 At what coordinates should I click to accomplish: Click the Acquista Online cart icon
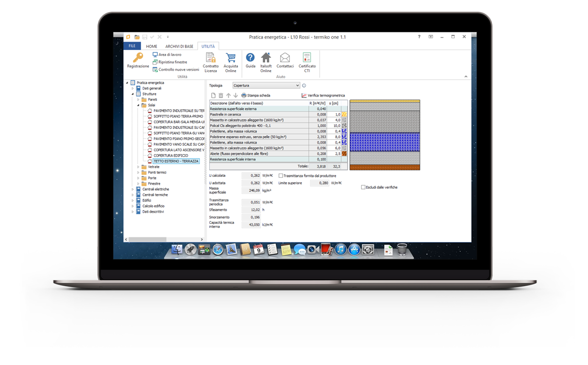click(x=231, y=58)
